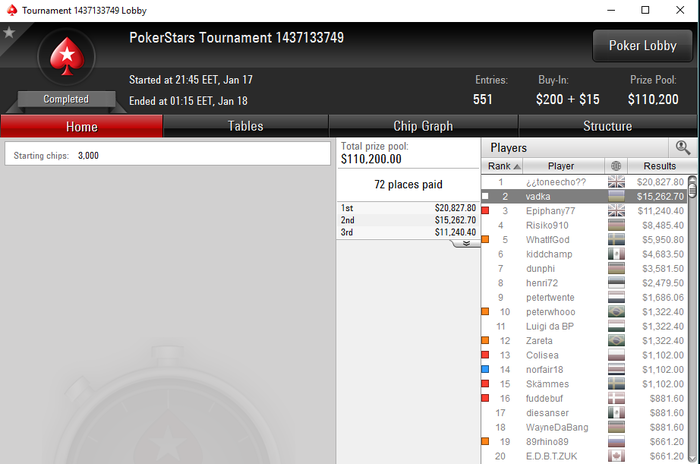Click the orange label square beside WhatIfGod
700x464 pixels.
(485, 239)
